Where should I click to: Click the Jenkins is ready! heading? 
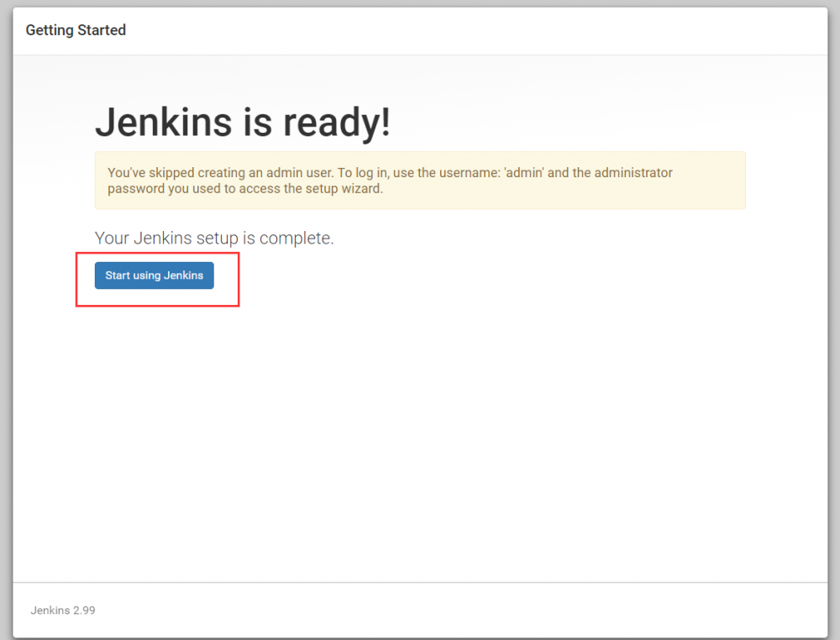[243, 123]
